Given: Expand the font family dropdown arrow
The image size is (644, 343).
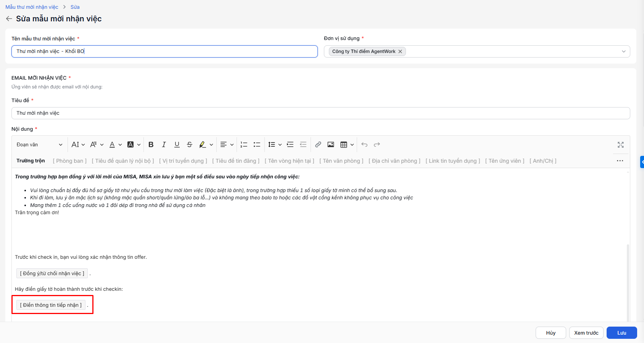Looking at the screenshot, I should (x=102, y=145).
